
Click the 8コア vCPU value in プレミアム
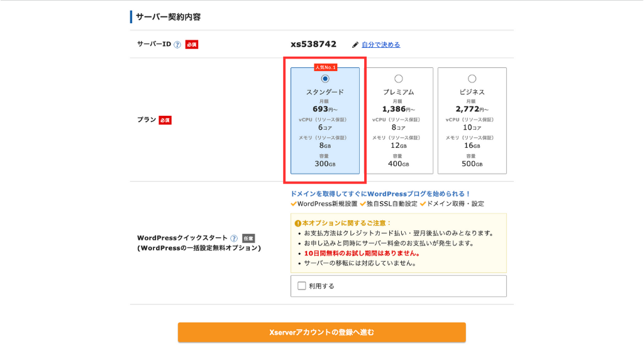pos(398,127)
